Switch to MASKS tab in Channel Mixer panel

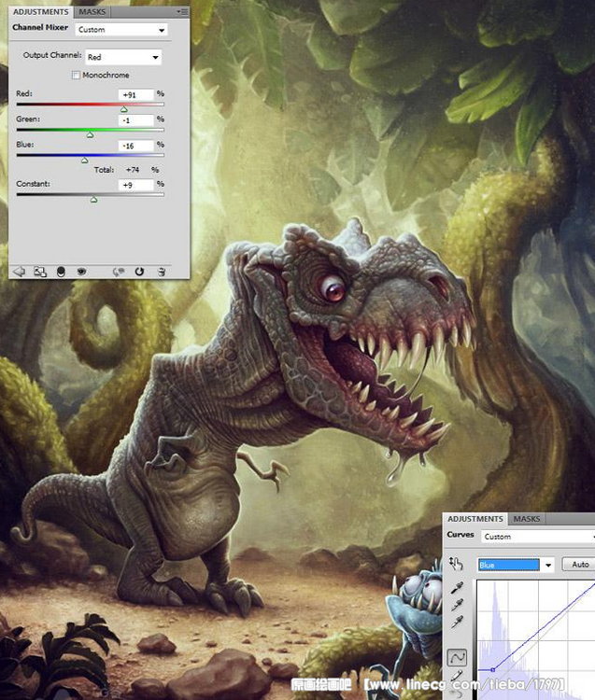(92, 12)
